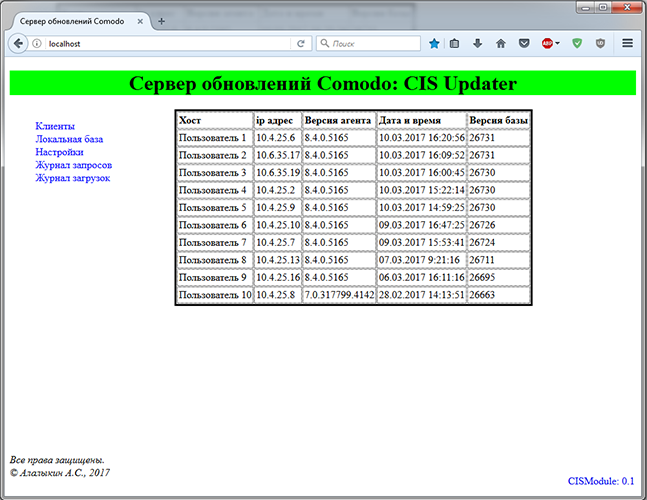Click the CISModule: 0.1 link
This screenshot has width=647, height=500.
[601, 481]
